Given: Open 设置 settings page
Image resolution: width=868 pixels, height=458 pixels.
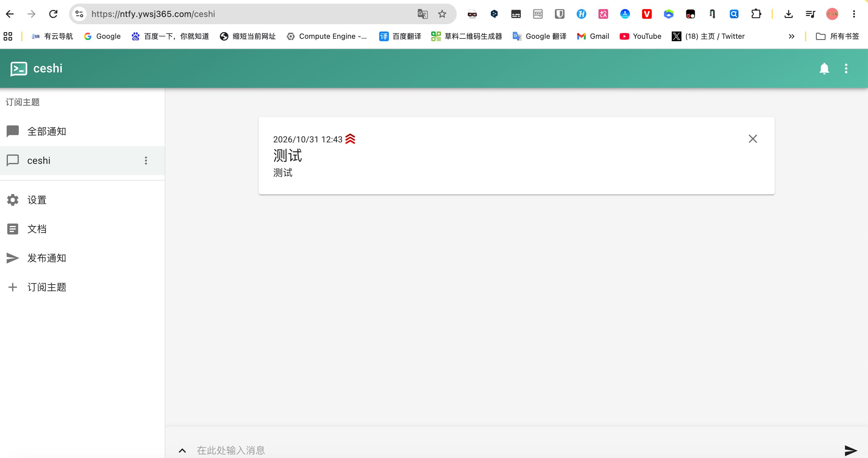Looking at the screenshot, I should [x=82, y=200].
